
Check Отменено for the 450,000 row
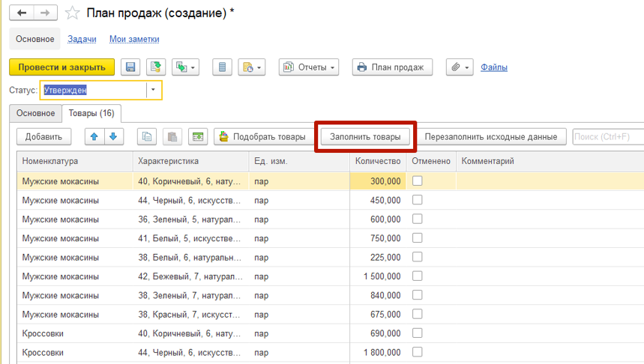pos(418,200)
